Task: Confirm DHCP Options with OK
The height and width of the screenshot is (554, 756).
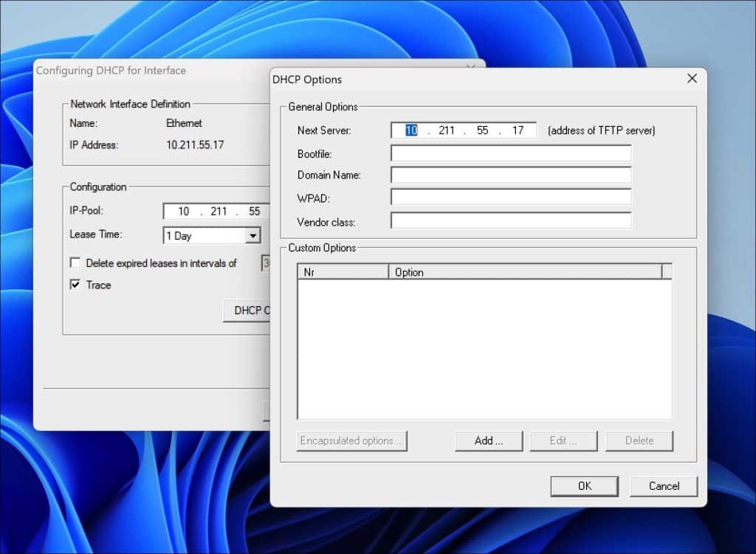Action: (585, 486)
